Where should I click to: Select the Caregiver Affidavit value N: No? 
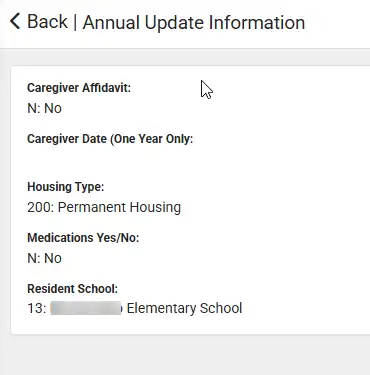[x=44, y=108]
